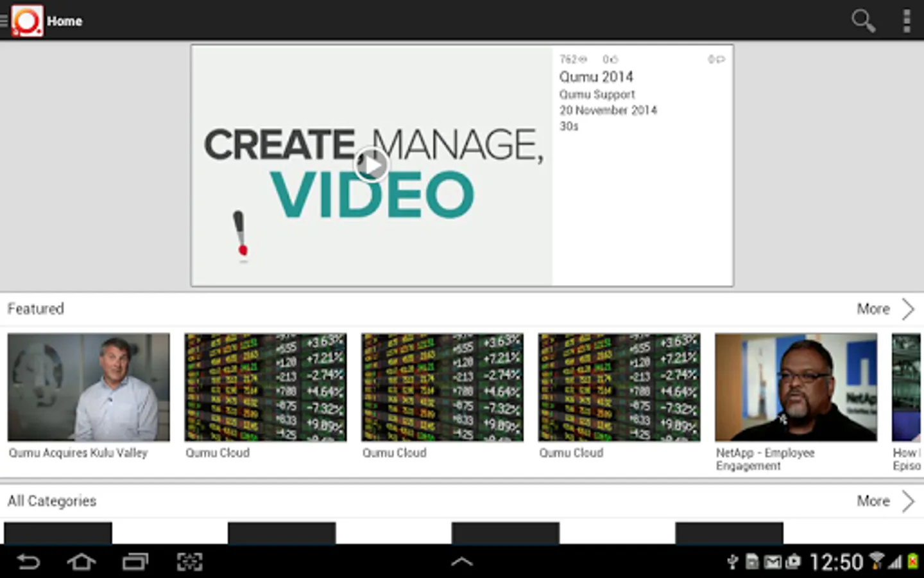Click the NetApp - Employee Engagement caption

[x=766, y=459]
